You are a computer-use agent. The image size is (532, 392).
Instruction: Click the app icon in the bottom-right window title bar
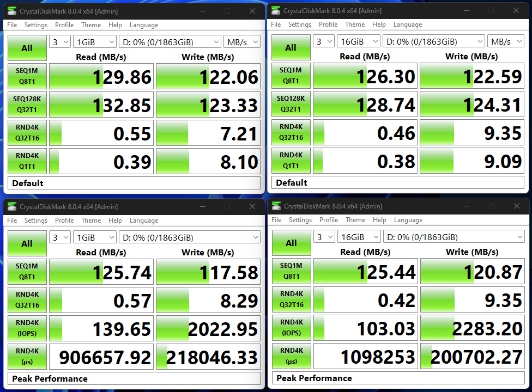point(276,206)
